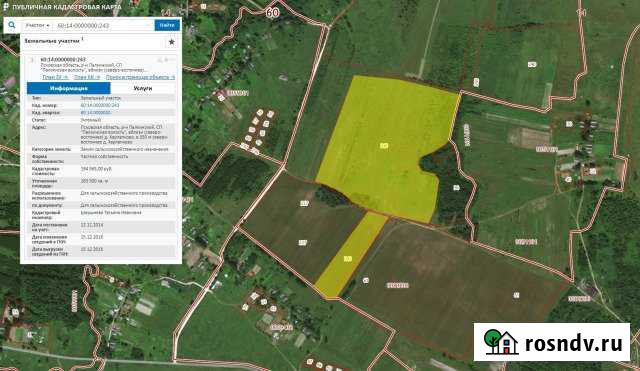Click the rosndv.ru house logo
Viewport: 640px width, 371px height.
tap(501, 342)
